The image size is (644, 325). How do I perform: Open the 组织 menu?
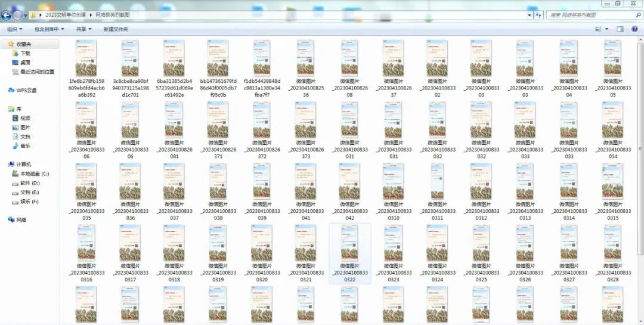click(x=15, y=29)
